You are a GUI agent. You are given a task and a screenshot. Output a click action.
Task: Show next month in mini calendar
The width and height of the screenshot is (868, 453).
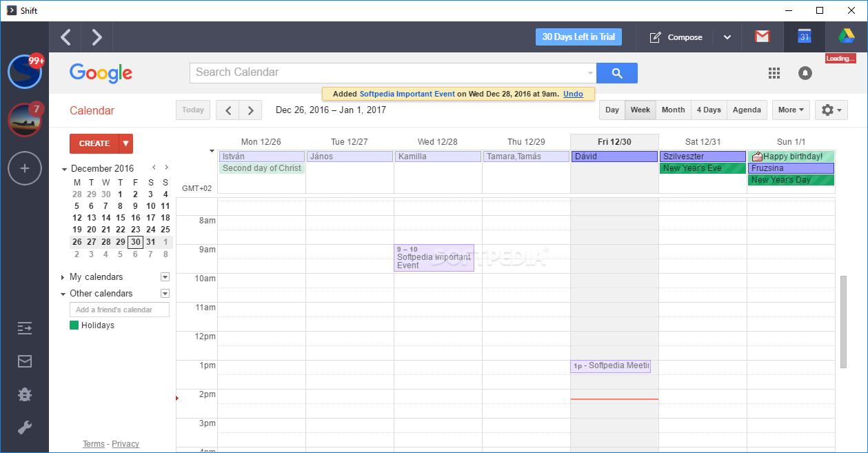(166, 168)
